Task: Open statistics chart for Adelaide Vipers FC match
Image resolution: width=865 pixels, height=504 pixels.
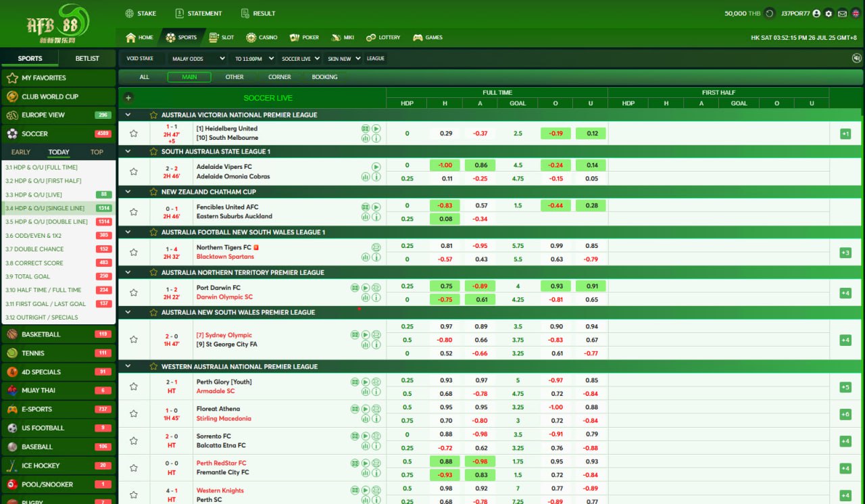Action: point(365,177)
